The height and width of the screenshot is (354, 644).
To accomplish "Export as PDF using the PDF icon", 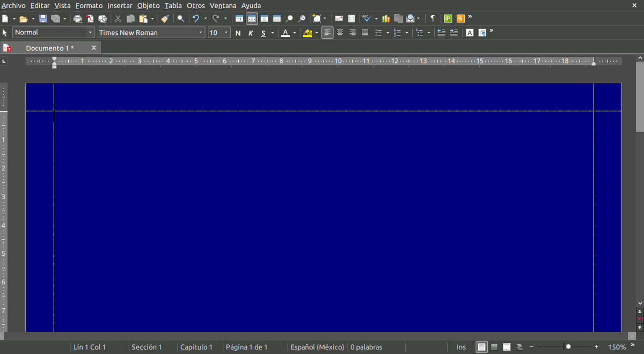I will [x=90, y=19].
